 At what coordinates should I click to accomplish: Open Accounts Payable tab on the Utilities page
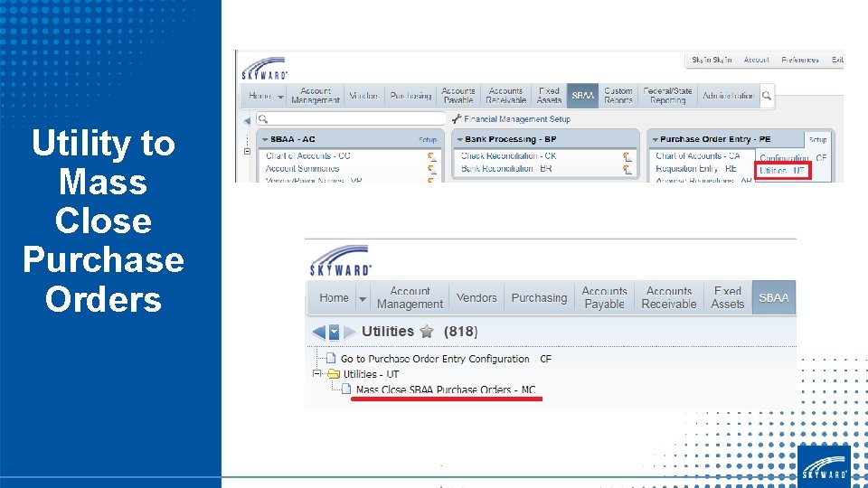click(x=605, y=297)
